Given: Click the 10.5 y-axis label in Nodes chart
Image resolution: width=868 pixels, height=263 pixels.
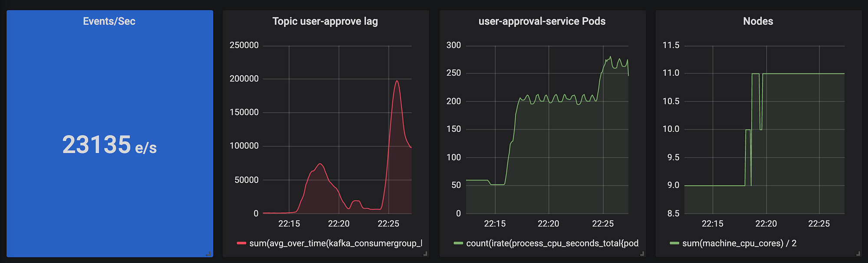Looking at the screenshot, I should 671,101.
